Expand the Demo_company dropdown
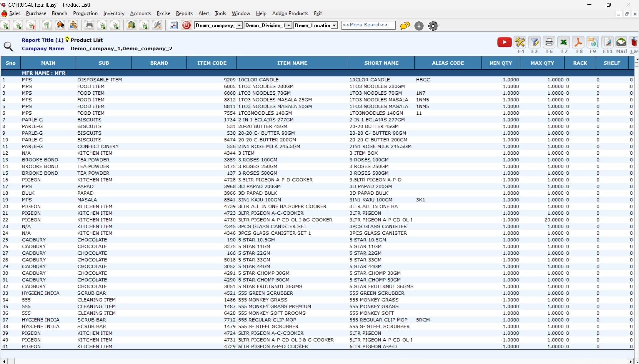Screen dimensions: 639x364 [239, 25]
